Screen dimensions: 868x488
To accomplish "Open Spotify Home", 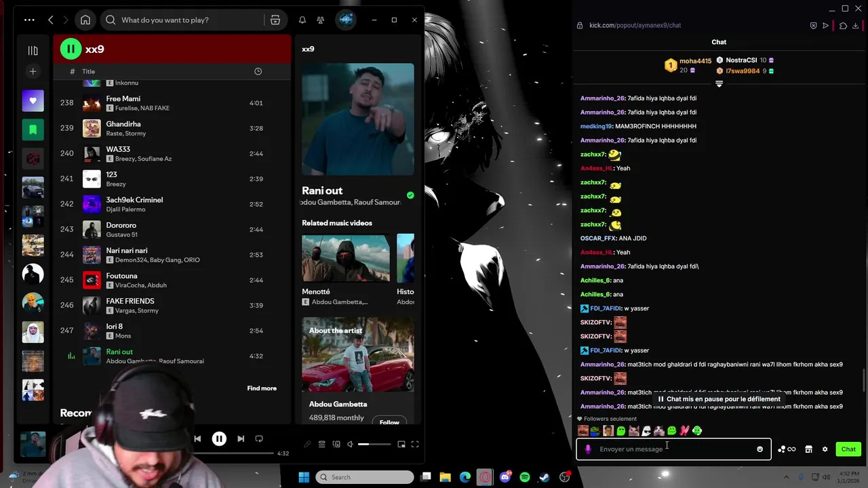I will pyautogui.click(x=85, y=20).
